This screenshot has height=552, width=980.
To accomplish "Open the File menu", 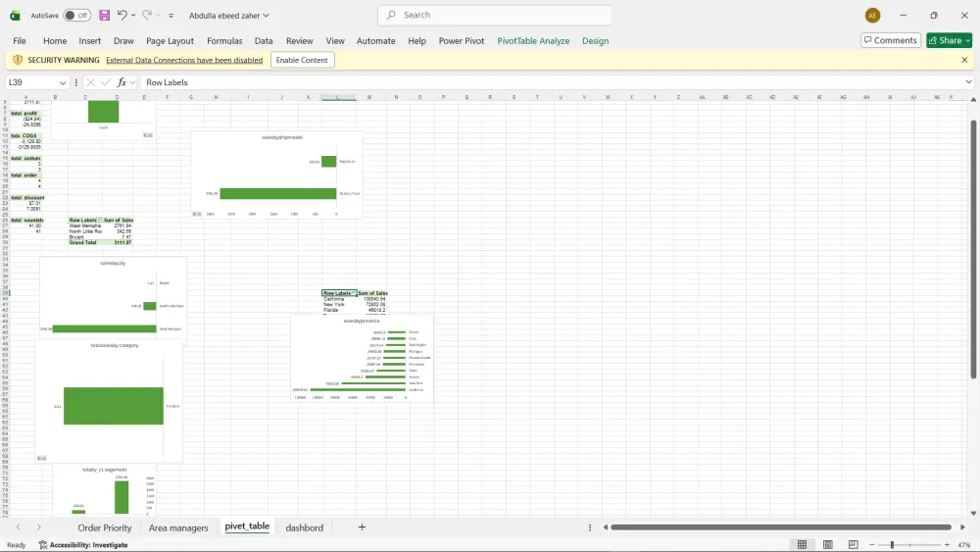I will point(20,40).
